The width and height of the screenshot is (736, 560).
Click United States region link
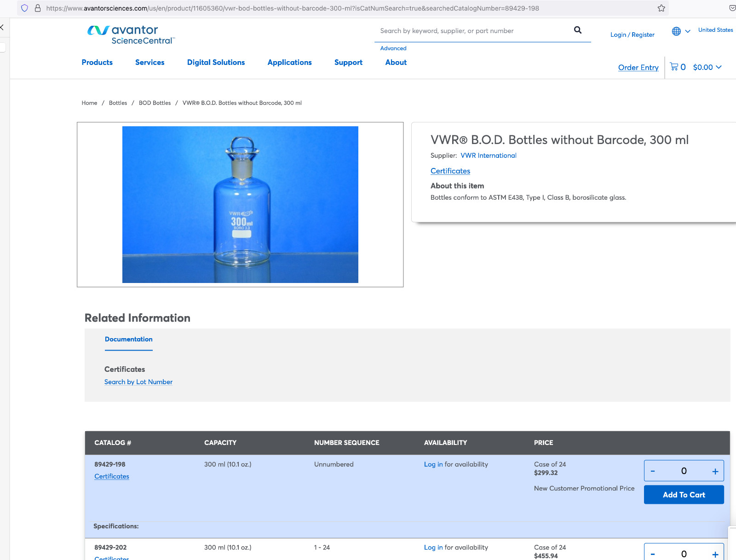point(715,30)
